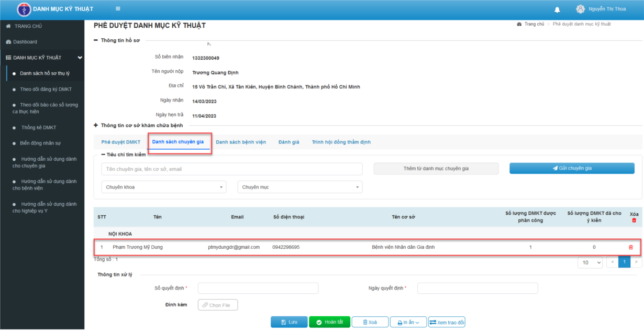Viewport: 644px width, 332px height.
Task: Open the Chuyên khoa dropdown
Action: tap(163, 187)
